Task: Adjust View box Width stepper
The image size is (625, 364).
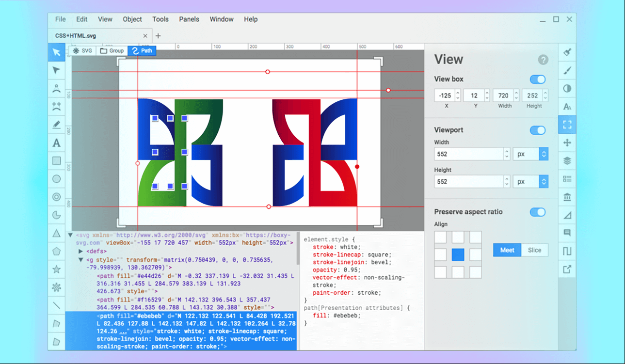Action: pyautogui.click(x=516, y=95)
